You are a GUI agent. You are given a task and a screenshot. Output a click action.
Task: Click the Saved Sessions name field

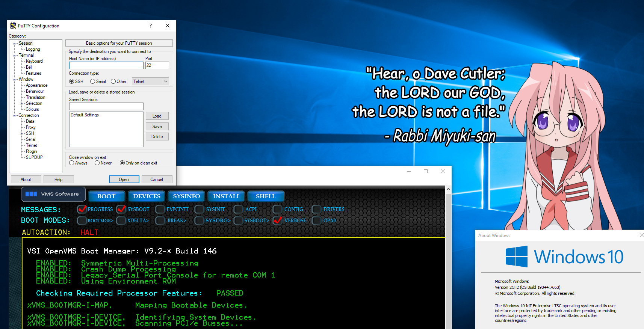106,106
